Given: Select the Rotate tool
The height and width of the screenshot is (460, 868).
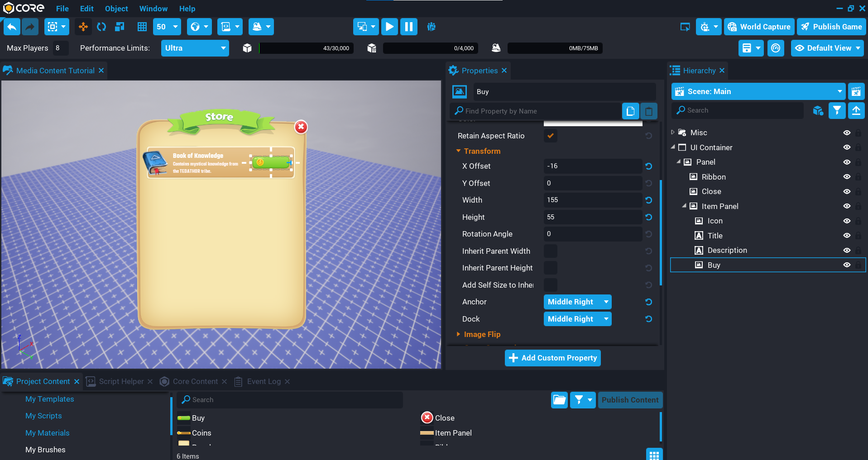Looking at the screenshot, I should click(101, 27).
